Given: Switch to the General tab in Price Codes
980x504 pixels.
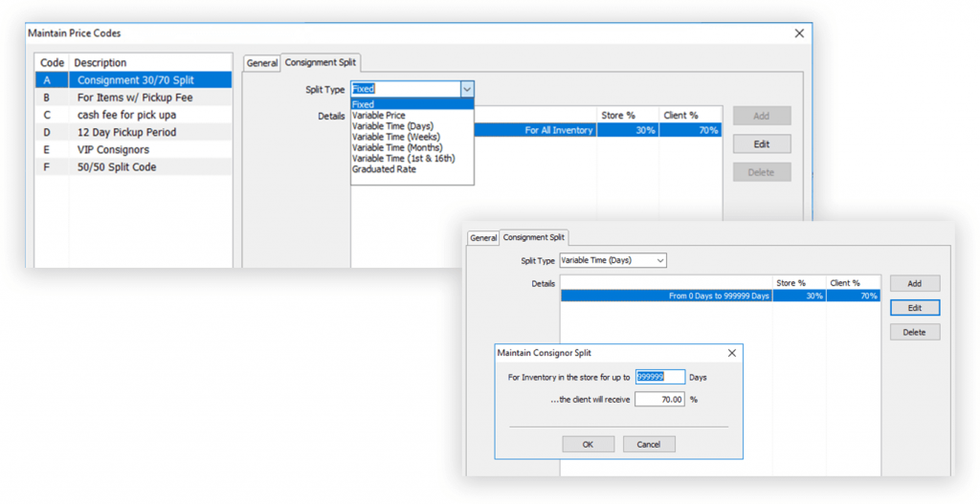Looking at the screenshot, I should [x=261, y=63].
